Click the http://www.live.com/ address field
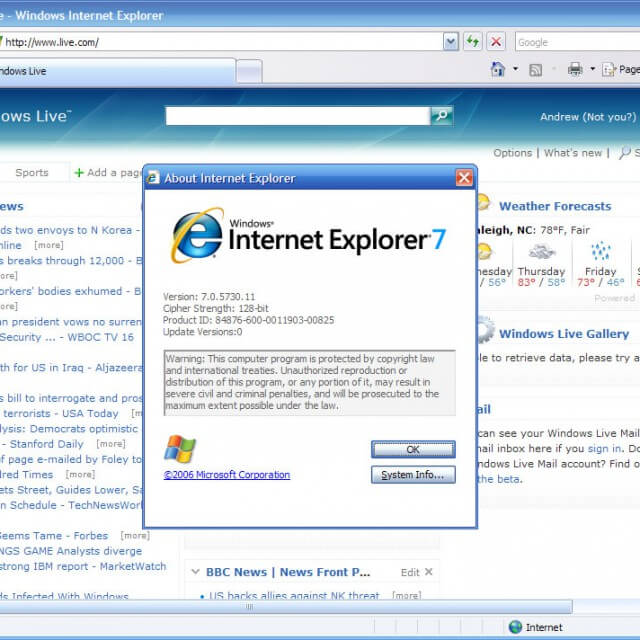The width and height of the screenshot is (640, 640). pos(220,42)
